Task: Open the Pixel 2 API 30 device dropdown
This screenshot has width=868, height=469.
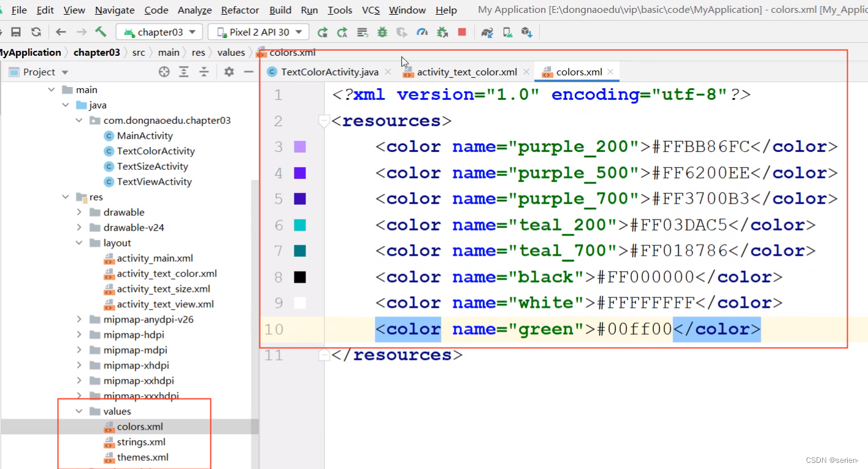Action: [x=258, y=32]
